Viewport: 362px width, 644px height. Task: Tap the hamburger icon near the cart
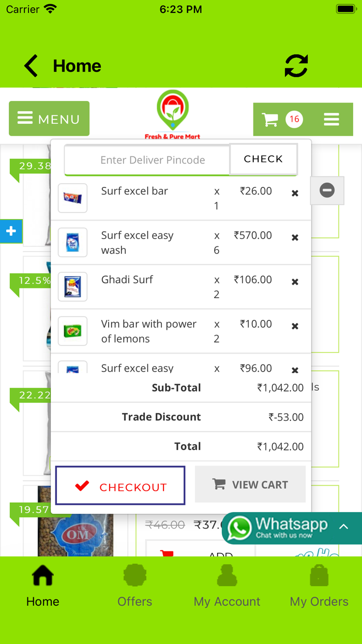pyautogui.click(x=331, y=119)
